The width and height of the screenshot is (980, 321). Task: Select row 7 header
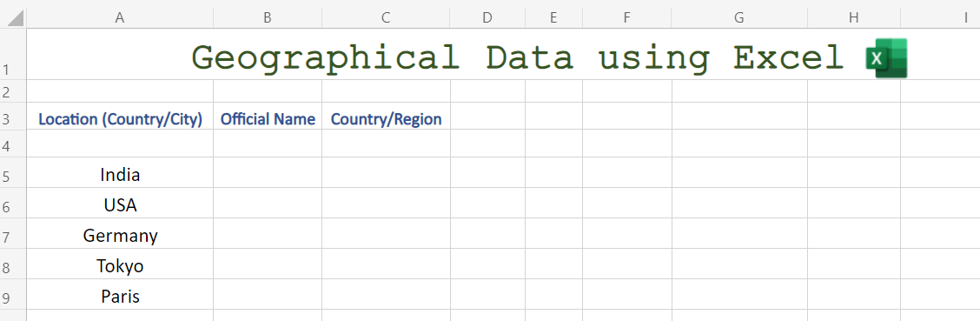[13, 233]
